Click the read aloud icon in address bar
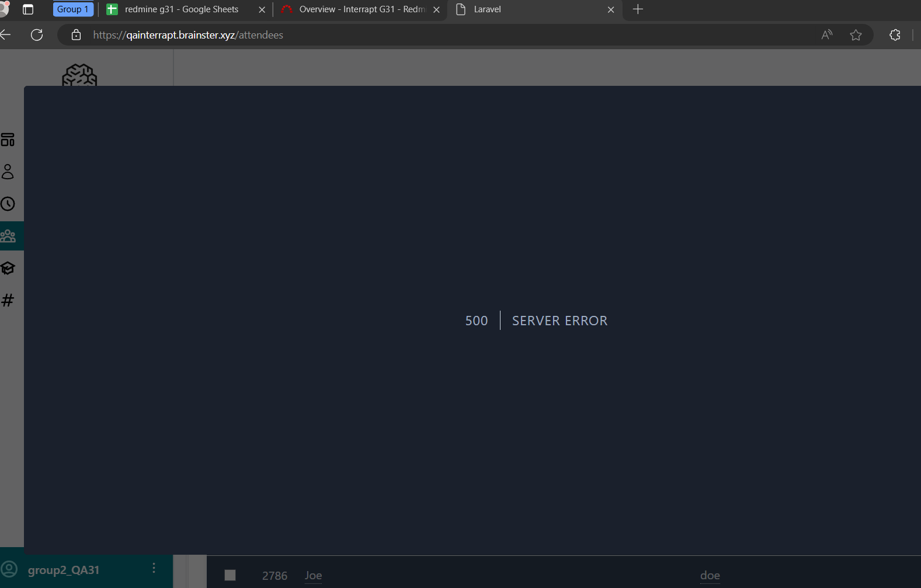The height and width of the screenshot is (588, 921). [826, 35]
